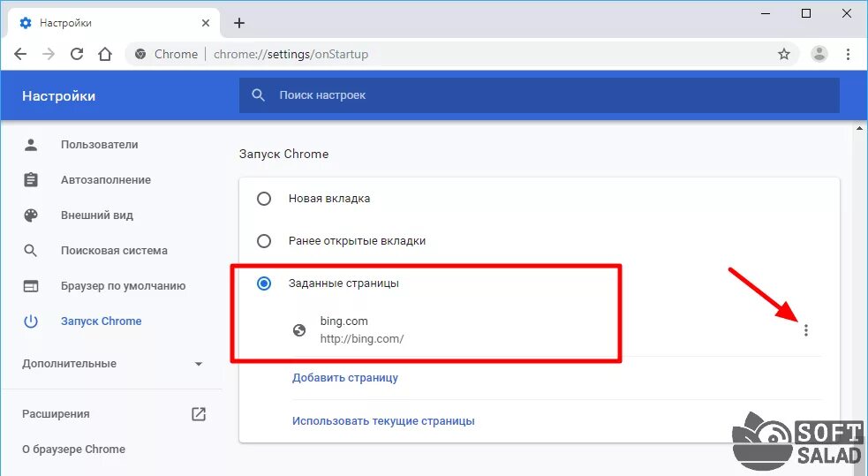
Task: Reload the page with refresh icon
Action: [77, 54]
